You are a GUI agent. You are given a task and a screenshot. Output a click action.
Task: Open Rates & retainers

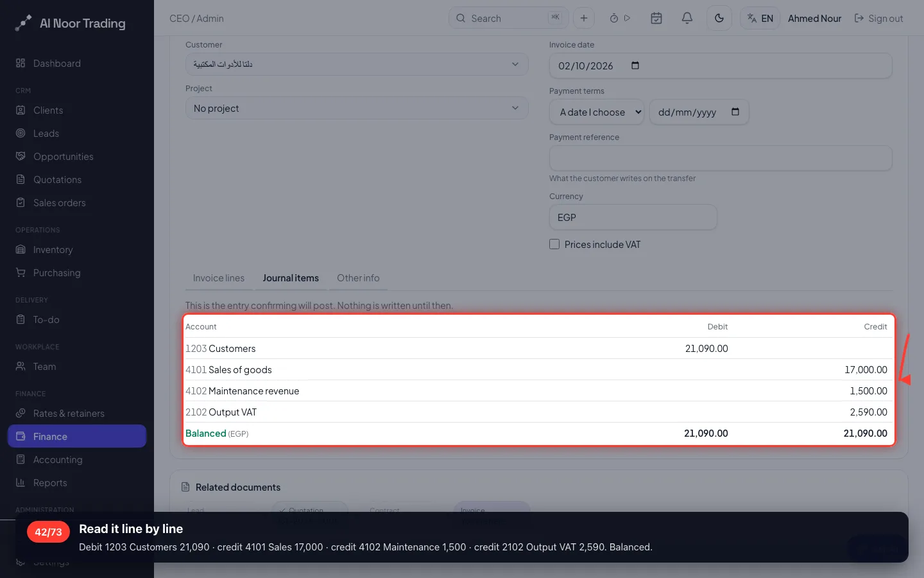(x=77, y=414)
